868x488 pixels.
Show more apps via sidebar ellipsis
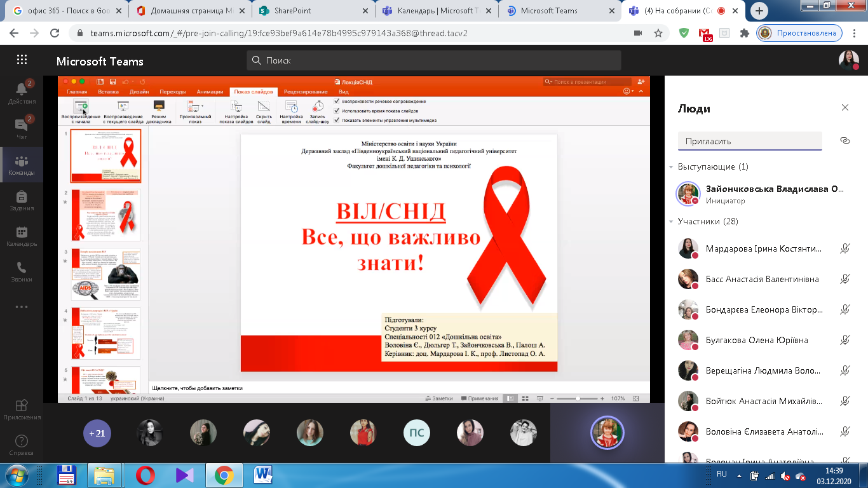22,307
